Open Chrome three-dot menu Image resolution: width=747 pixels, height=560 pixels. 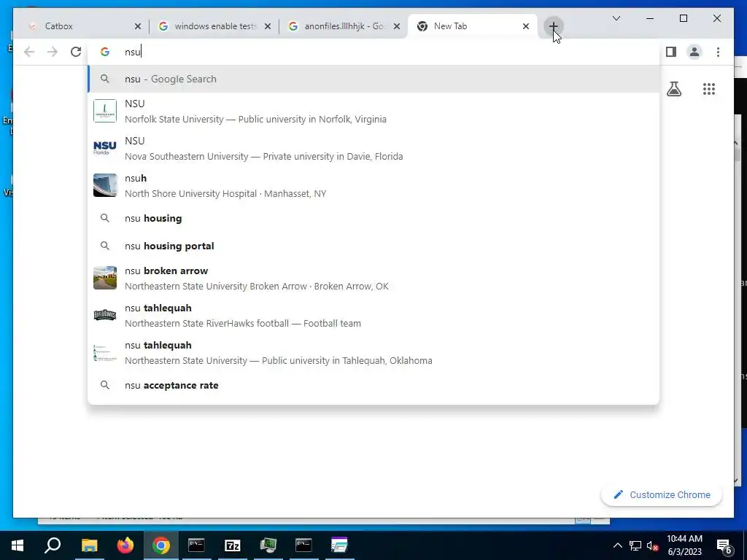(718, 52)
